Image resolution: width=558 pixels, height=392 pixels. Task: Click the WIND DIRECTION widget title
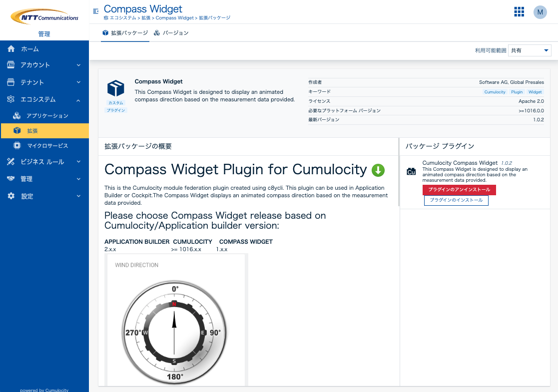[x=137, y=265]
